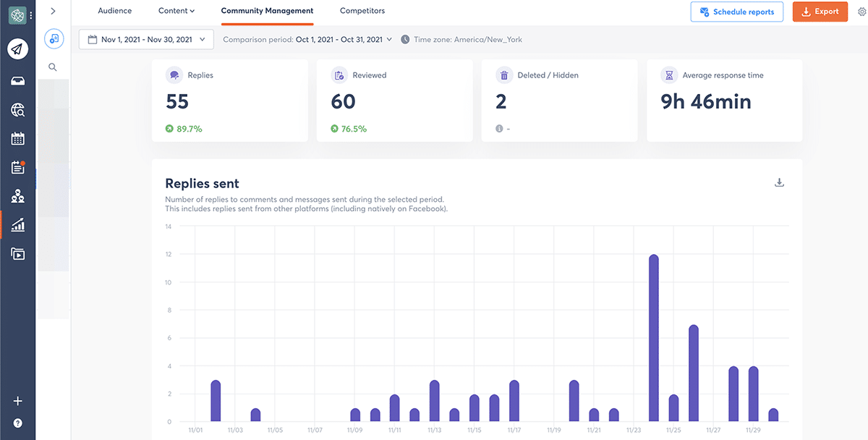Image resolution: width=868 pixels, height=440 pixels.
Task: Open the help question mark icon
Action: click(17, 423)
